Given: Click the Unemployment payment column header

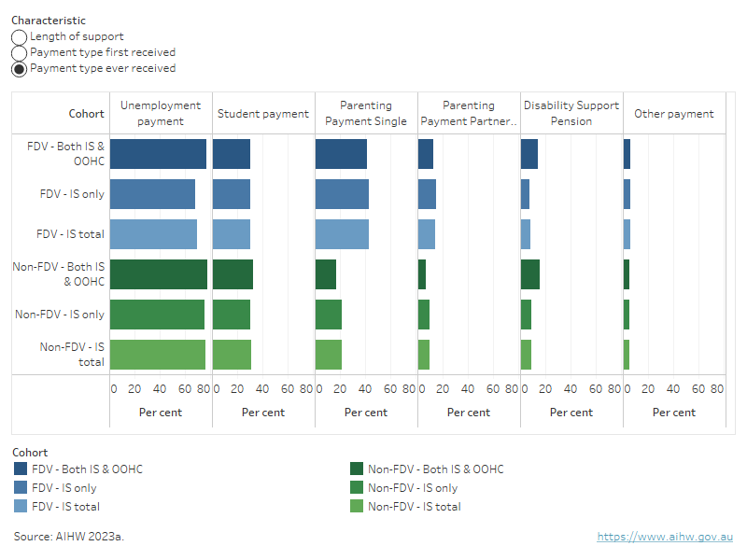Looking at the screenshot, I should pos(161,114).
